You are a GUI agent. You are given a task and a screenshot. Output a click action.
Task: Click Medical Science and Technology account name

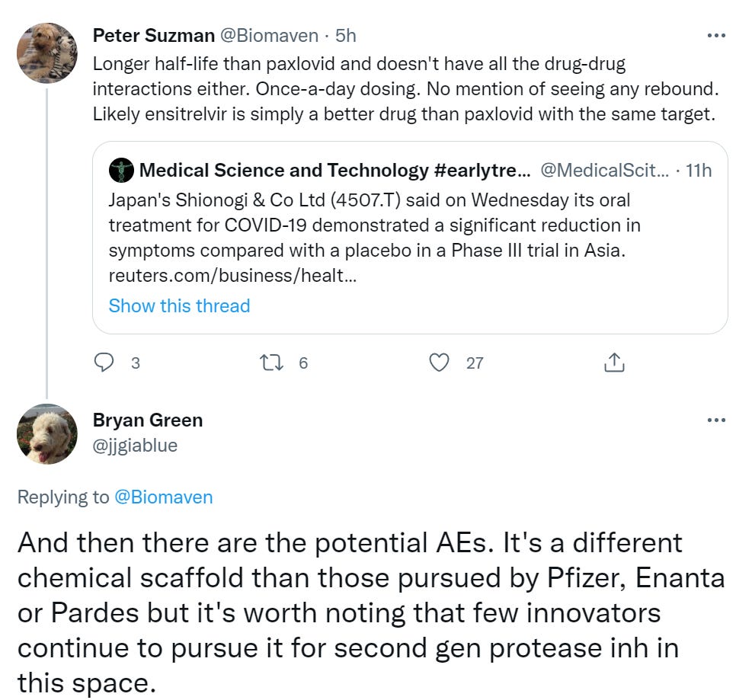[334, 171]
